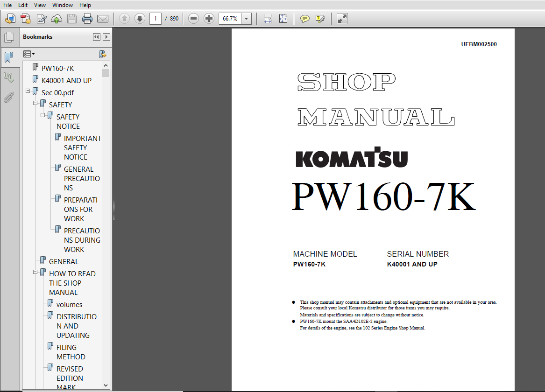Open the File menu
The width and height of the screenshot is (545, 392).
(7, 5)
